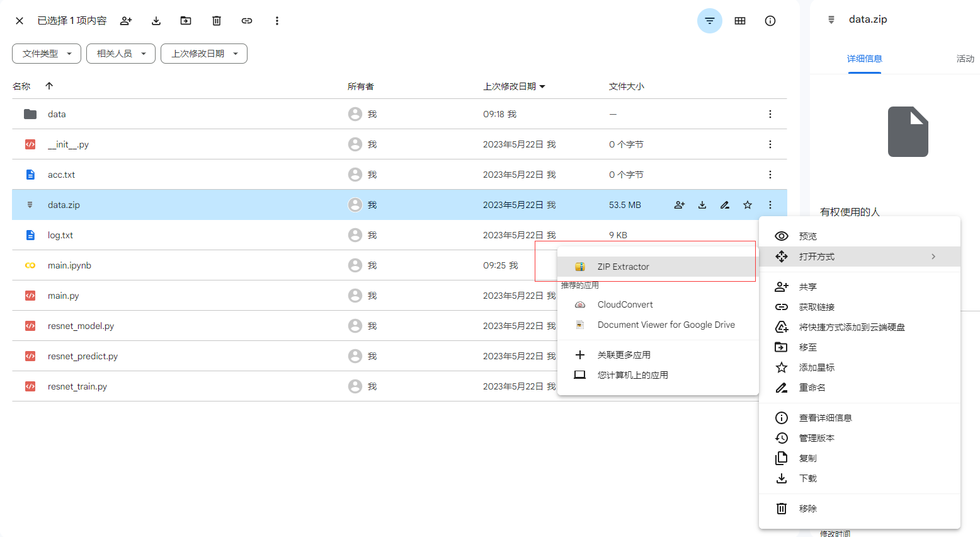Click 获取链接 in the context menu
The width and height of the screenshot is (980, 537).
[x=860, y=307]
